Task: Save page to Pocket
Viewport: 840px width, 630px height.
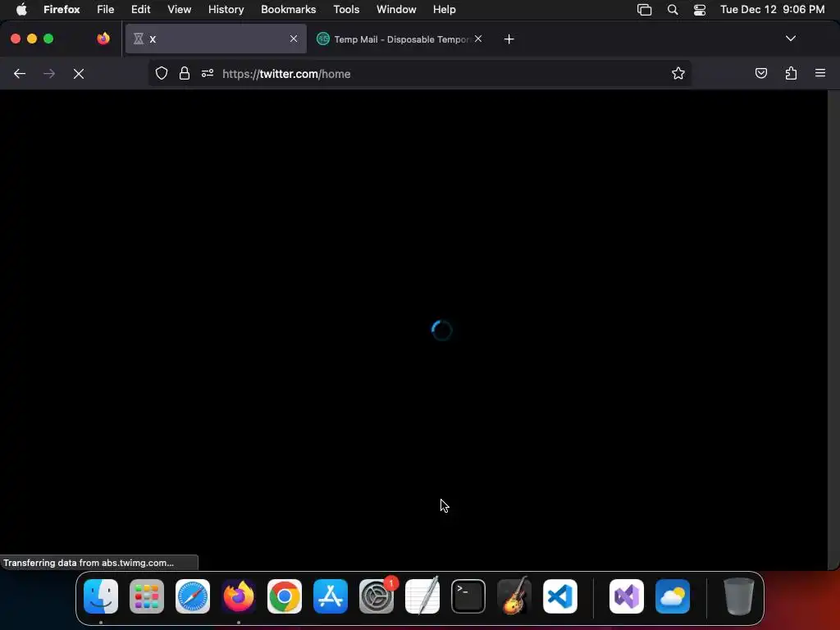Action: coord(760,73)
